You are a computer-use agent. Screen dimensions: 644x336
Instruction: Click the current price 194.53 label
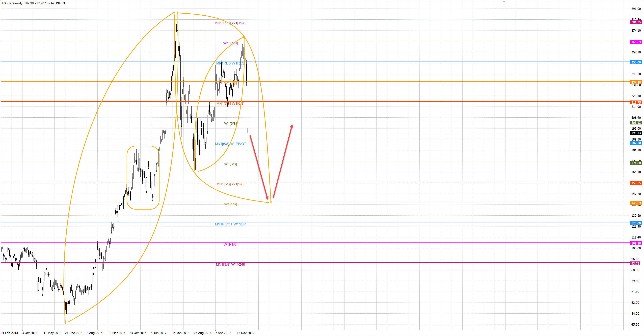[636, 133]
